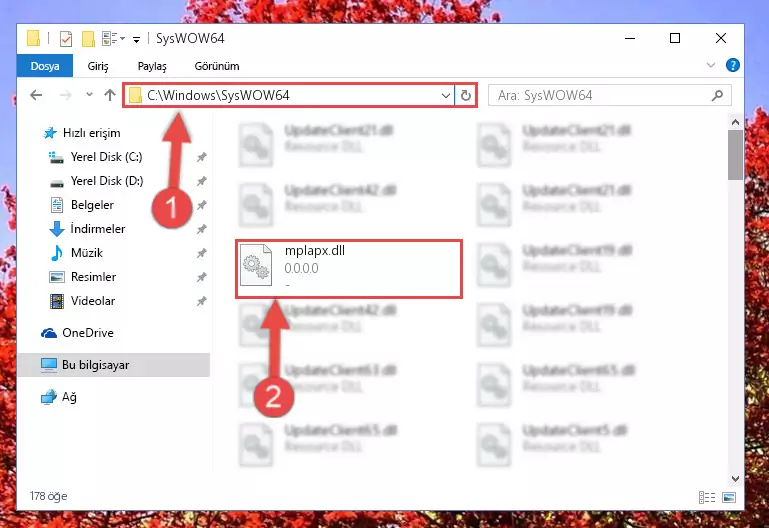Switch to Details view icon in status bar
This screenshot has height=528, width=769.
coord(707,498)
